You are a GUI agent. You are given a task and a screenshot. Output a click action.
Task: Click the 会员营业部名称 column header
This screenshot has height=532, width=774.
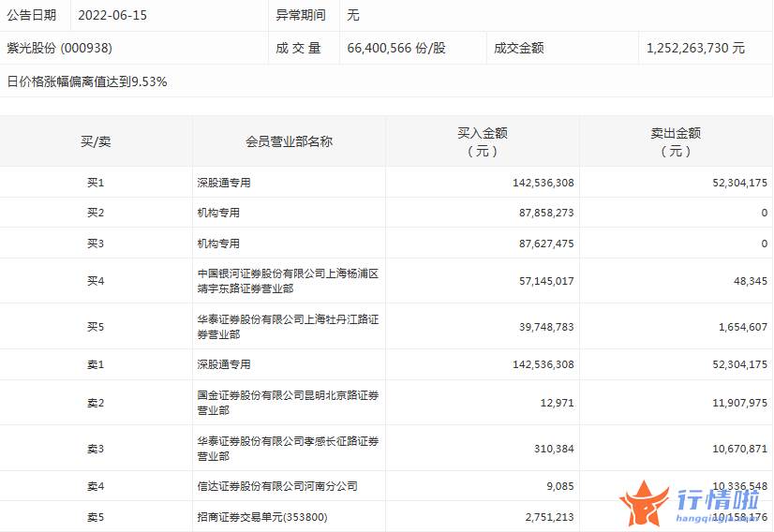(289, 141)
